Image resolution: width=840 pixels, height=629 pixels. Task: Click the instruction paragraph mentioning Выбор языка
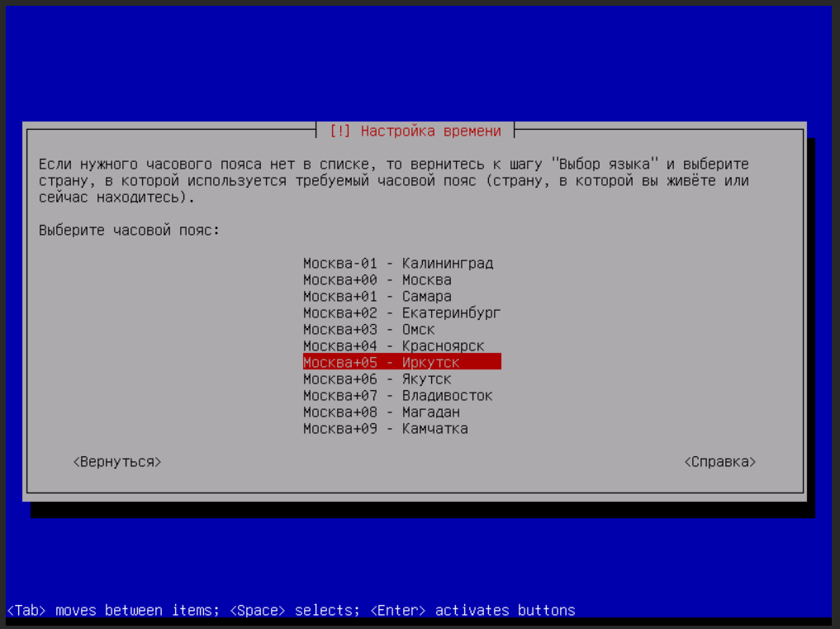[393, 181]
